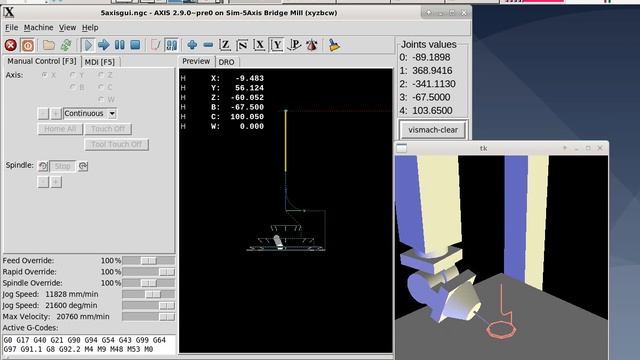Open the View menu
Screen dimensions: 640x360
tap(67, 27)
